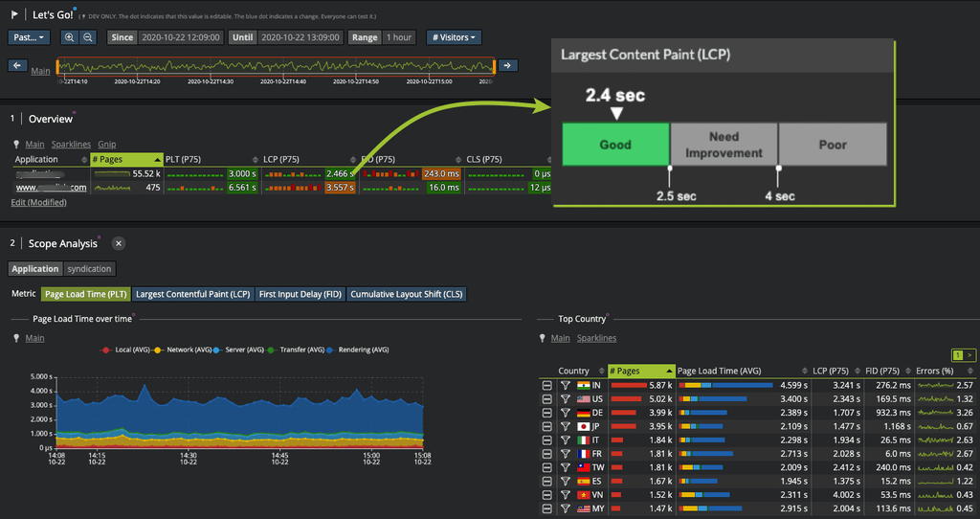This screenshot has height=519, width=980.
Task: Click the zoom in magnifier icon
Action: pyautogui.click(x=69, y=37)
